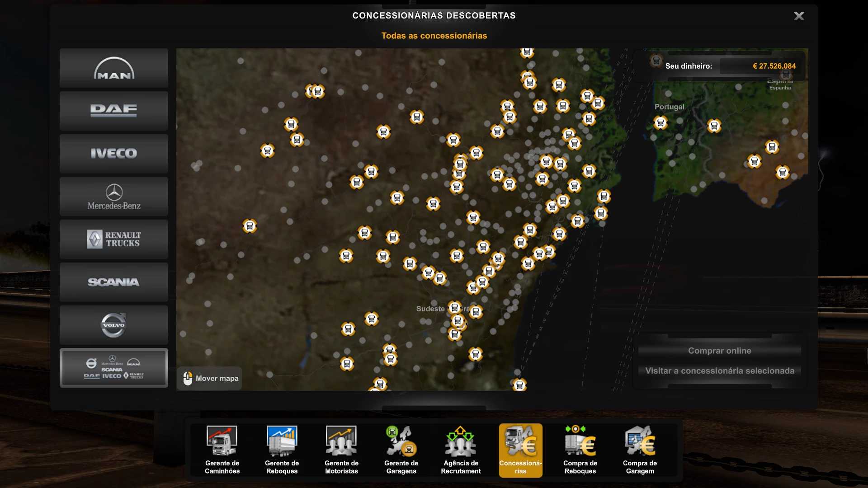This screenshot has height=488, width=868.
Task: Show Renault Trucks dealerships
Action: 113,239
